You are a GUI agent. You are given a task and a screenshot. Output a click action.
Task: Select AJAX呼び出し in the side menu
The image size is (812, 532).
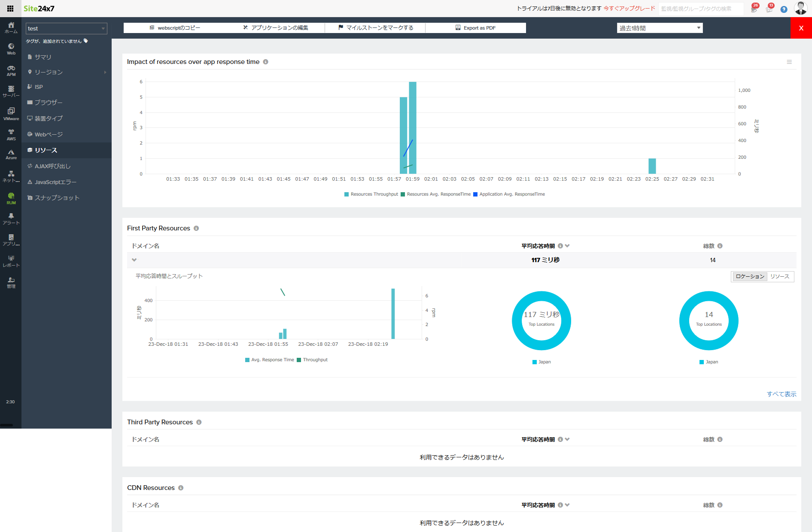point(52,166)
